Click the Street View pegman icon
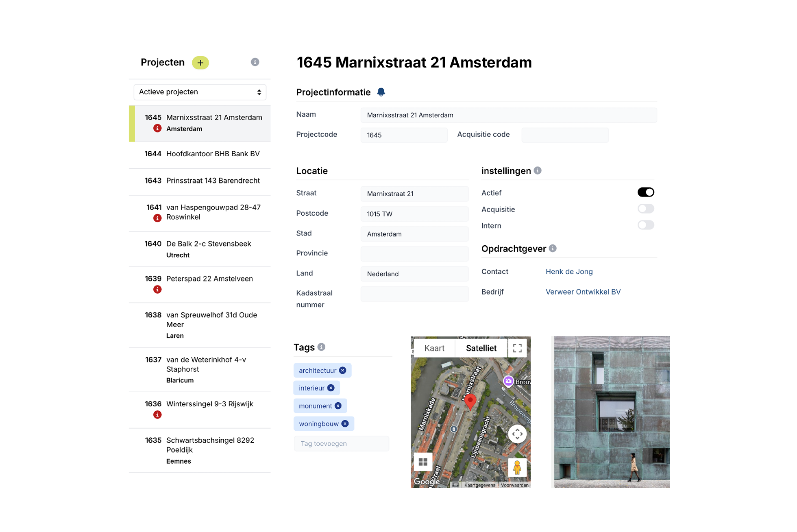The width and height of the screenshot is (797, 532). [x=517, y=467]
